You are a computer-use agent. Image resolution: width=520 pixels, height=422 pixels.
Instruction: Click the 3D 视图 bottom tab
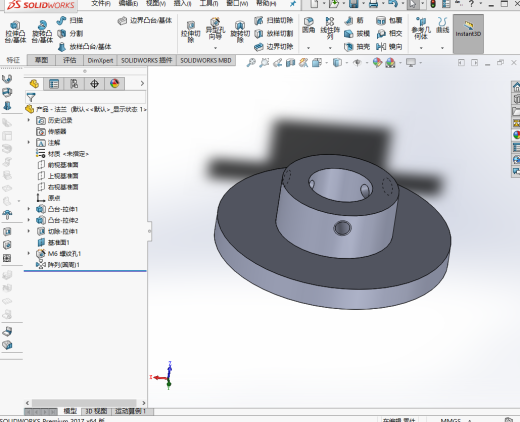click(96, 411)
